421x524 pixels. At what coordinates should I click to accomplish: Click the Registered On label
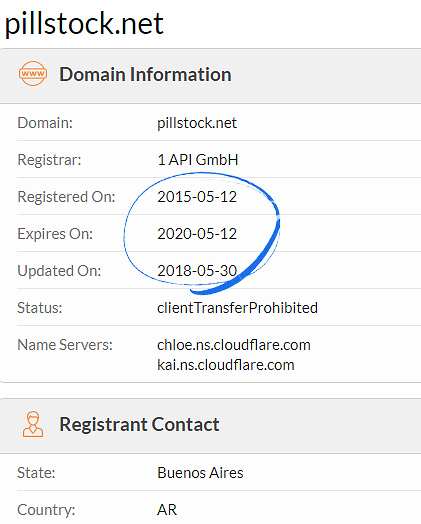(66, 196)
